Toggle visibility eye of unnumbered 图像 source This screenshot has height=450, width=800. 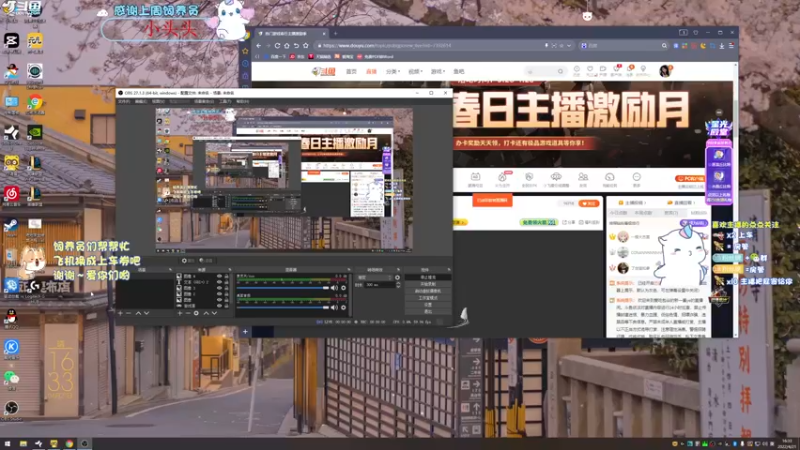tap(219, 299)
